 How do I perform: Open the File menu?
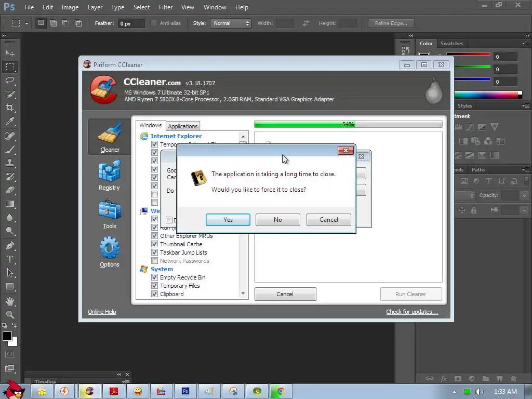[x=29, y=7]
